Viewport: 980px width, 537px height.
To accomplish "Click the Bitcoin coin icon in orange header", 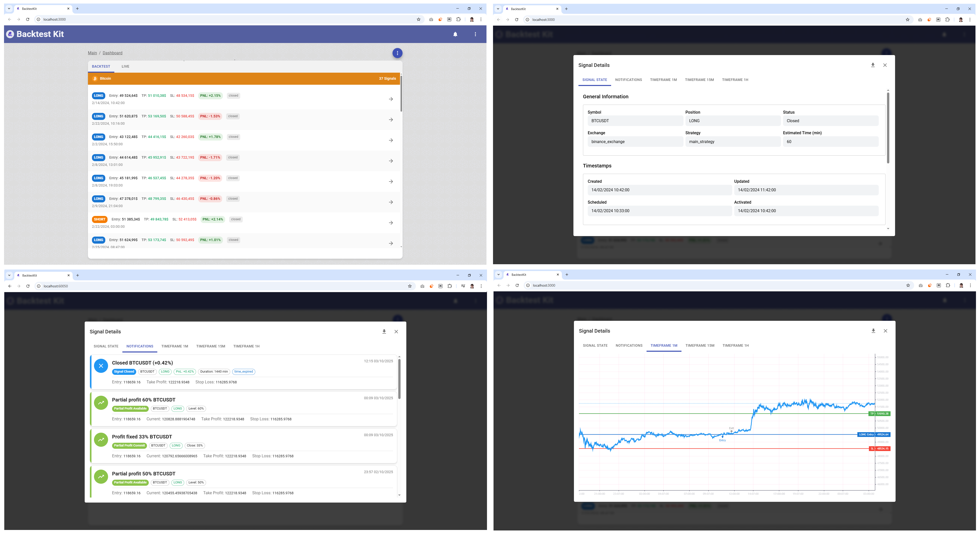I will tap(95, 79).
